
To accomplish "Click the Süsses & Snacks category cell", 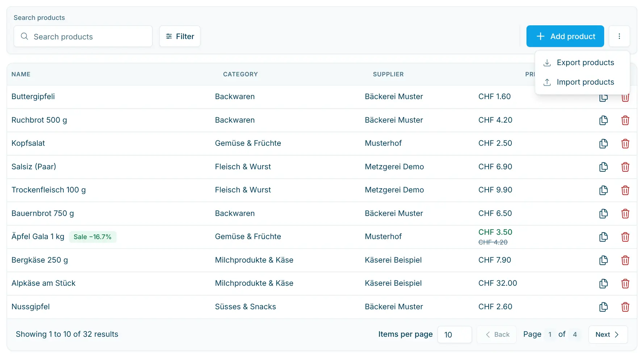I will pos(245,307).
